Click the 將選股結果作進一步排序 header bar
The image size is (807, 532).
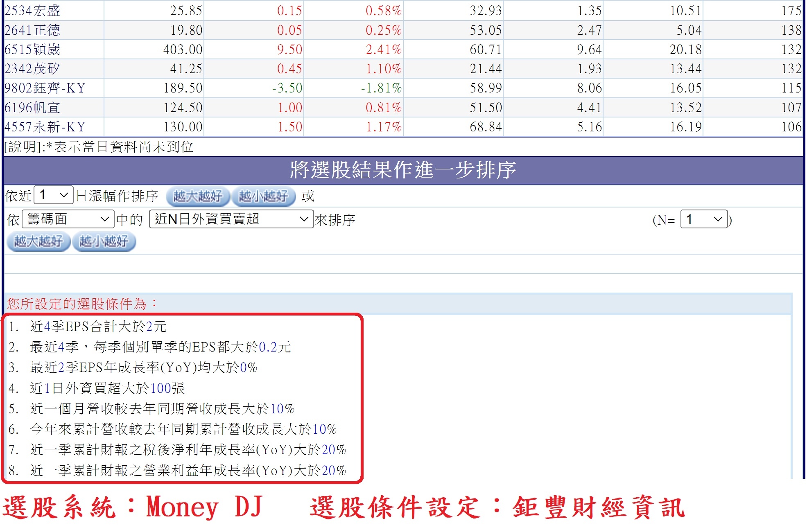[403, 170]
